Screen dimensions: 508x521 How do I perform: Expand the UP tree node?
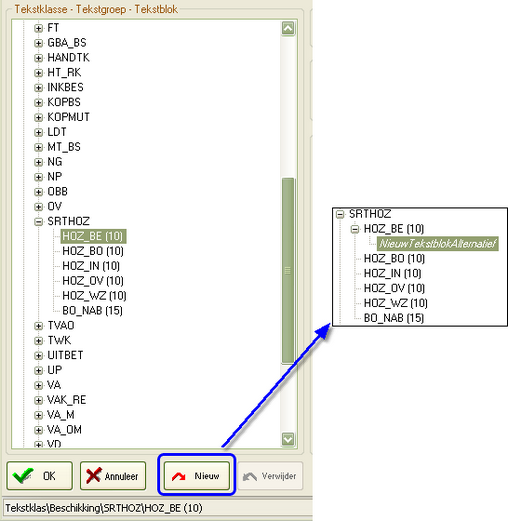pyautogui.click(x=38, y=370)
